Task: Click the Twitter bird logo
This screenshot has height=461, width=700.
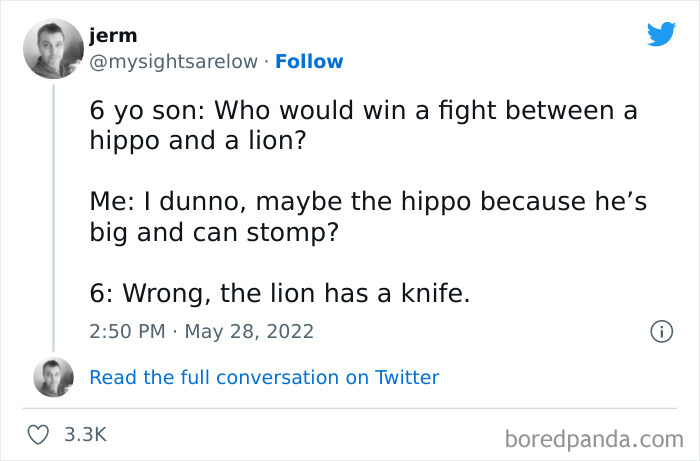Action: pyautogui.click(x=661, y=34)
